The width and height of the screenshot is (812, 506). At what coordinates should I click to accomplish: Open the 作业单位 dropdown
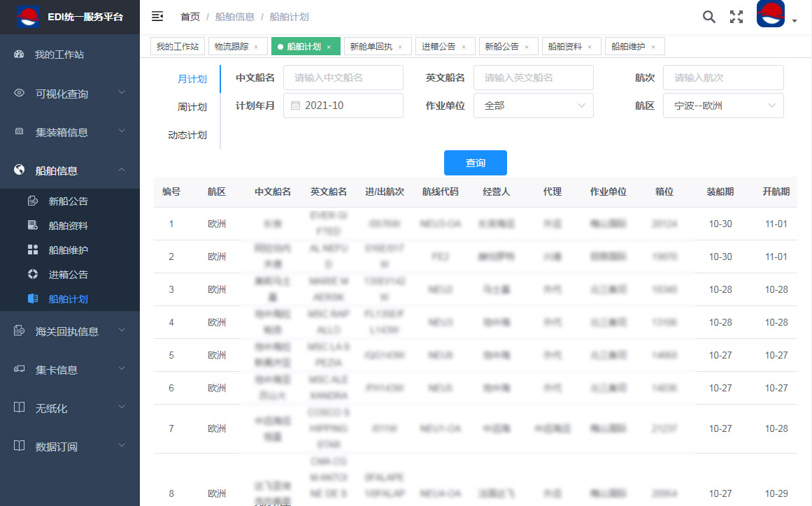533,106
